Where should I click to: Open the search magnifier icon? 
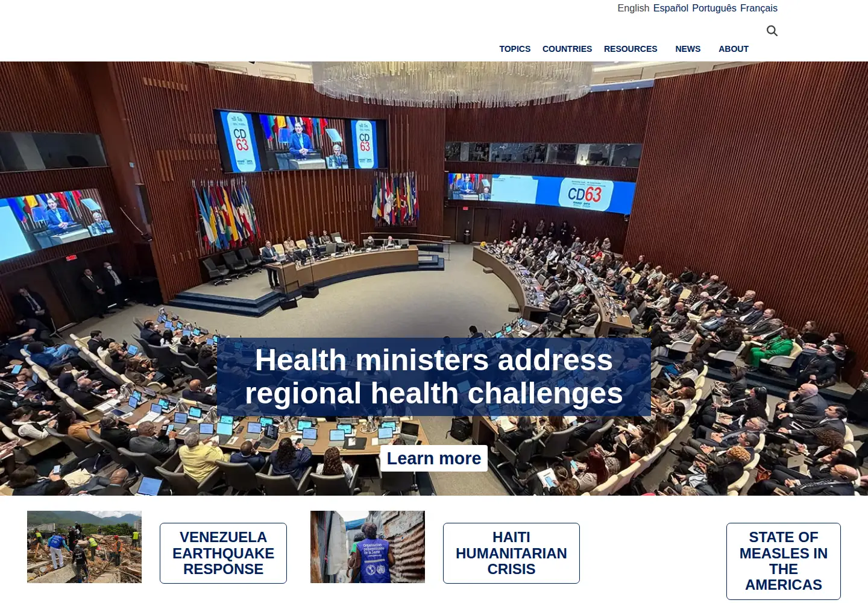[772, 31]
